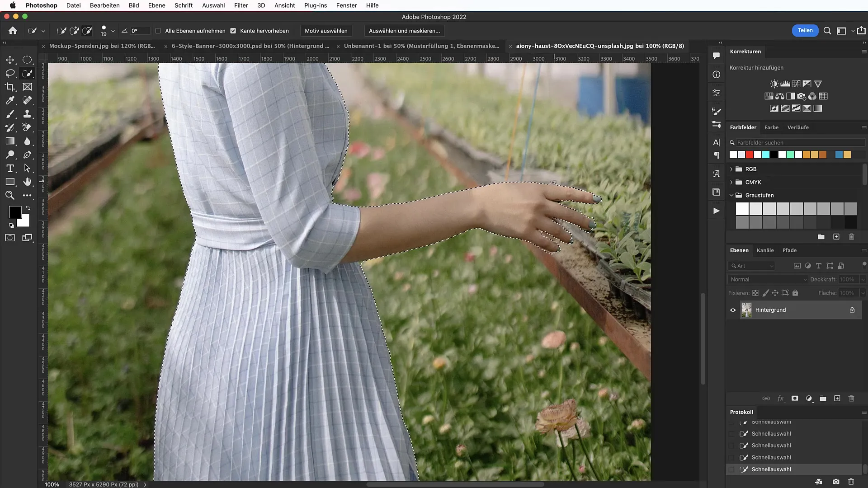This screenshot has width=868, height=488.
Task: Toggle all layers sample checkbox
Action: (x=158, y=30)
